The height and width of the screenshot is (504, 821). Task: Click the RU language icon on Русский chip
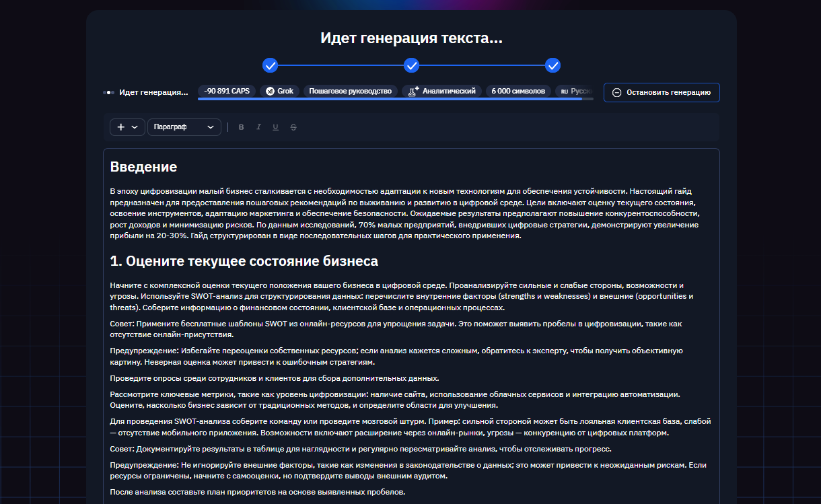(566, 91)
